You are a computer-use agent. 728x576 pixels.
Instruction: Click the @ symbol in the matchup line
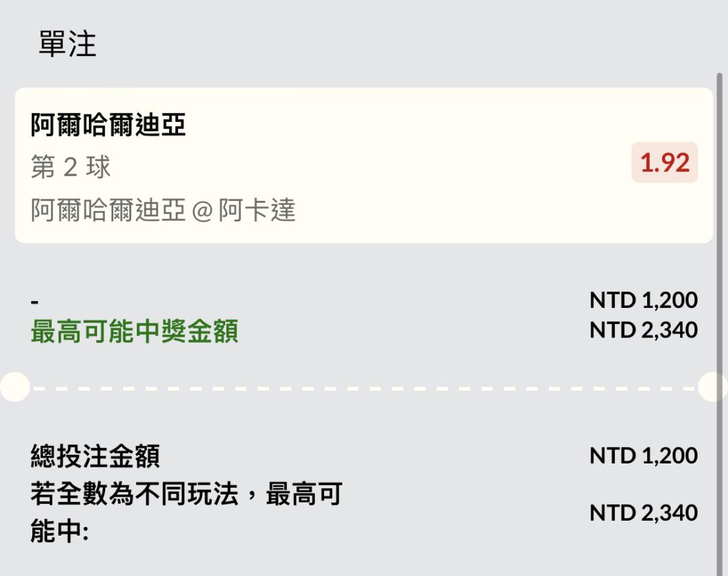coord(202,212)
